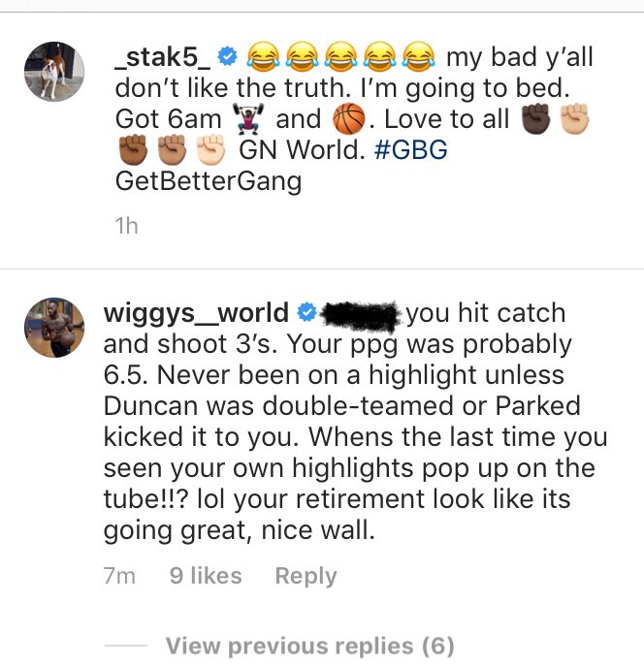The width and height of the screenshot is (644, 666).
Task: Open wiggys_world profile picture
Action: coord(54,328)
